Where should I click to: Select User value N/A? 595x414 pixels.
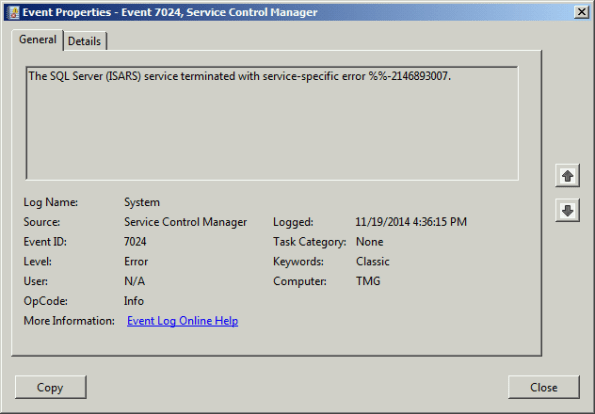134,281
